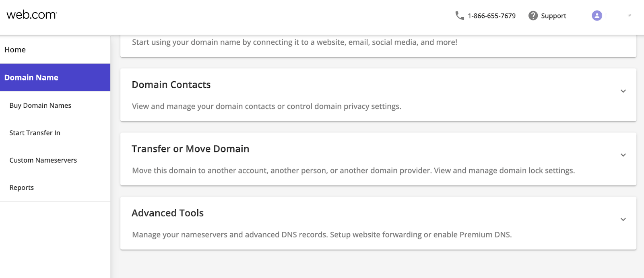This screenshot has height=278, width=644.
Task: Click the domain lock settings description text
Action: click(353, 171)
